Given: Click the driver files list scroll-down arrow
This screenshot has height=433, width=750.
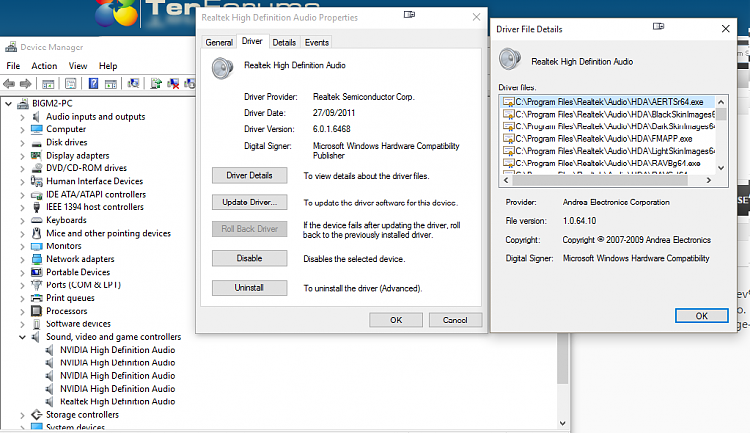Looking at the screenshot, I should click(x=721, y=168).
